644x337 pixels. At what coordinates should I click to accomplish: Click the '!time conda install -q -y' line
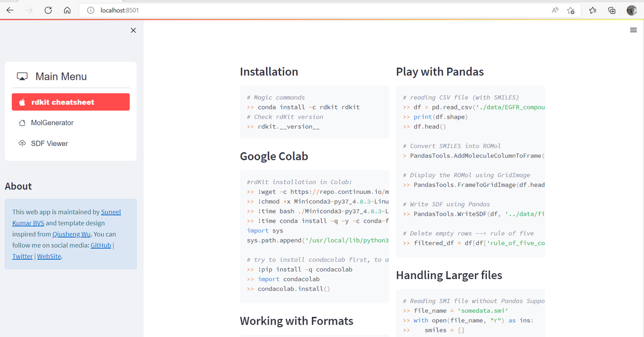pyautogui.click(x=318, y=221)
